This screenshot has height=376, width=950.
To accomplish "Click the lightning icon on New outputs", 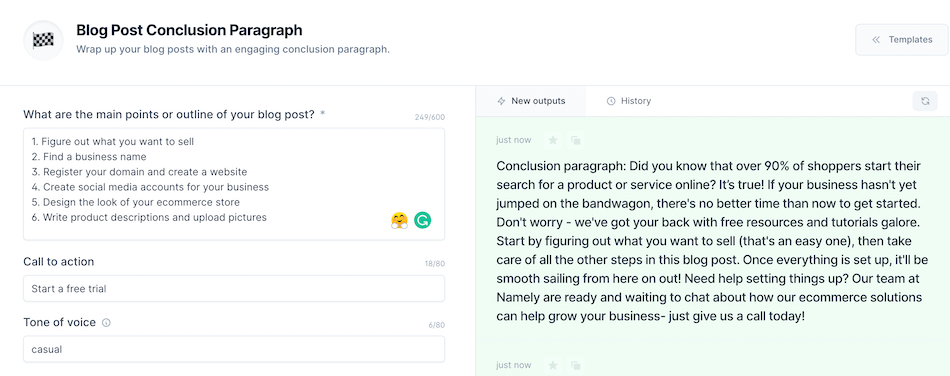I will click(x=501, y=101).
